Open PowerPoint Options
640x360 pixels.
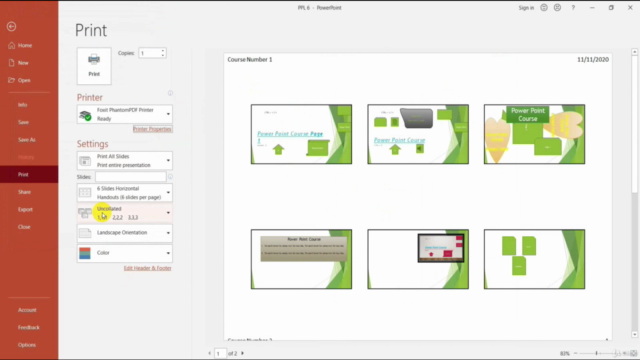point(27,345)
